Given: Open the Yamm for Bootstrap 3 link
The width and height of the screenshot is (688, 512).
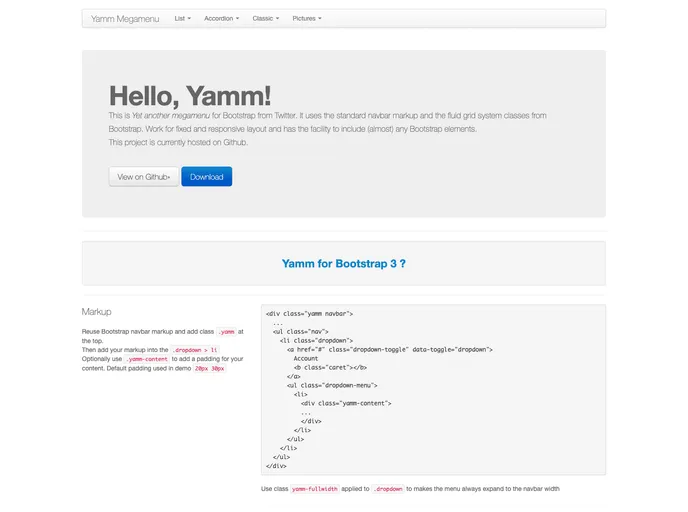Looking at the screenshot, I should [344, 264].
